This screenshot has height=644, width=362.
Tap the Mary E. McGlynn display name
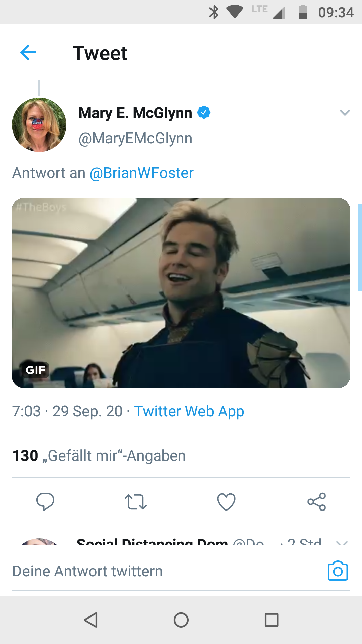135,113
